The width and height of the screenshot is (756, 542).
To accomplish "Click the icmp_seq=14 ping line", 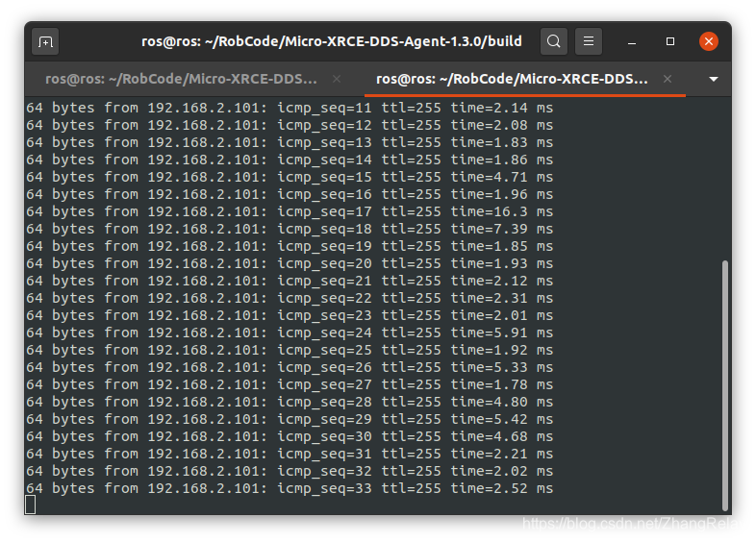I will point(290,160).
